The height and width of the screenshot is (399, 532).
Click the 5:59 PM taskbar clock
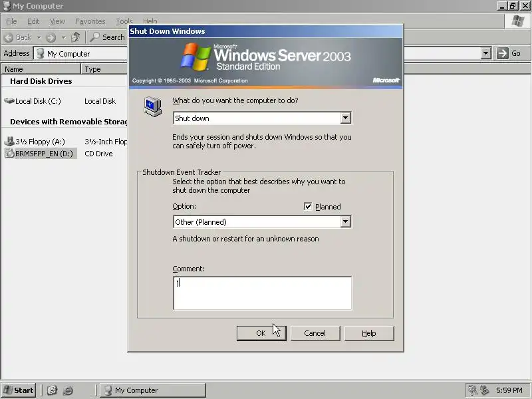click(x=509, y=390)
